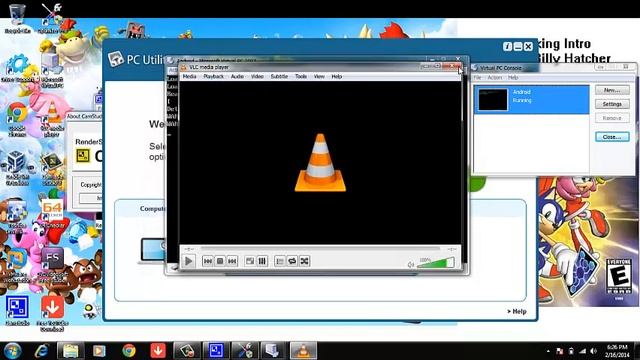Screen dimensions: 640x360
Task: Select the Android Running virtual machine entry
Action: pyautogui.click(x=531, y=99)
